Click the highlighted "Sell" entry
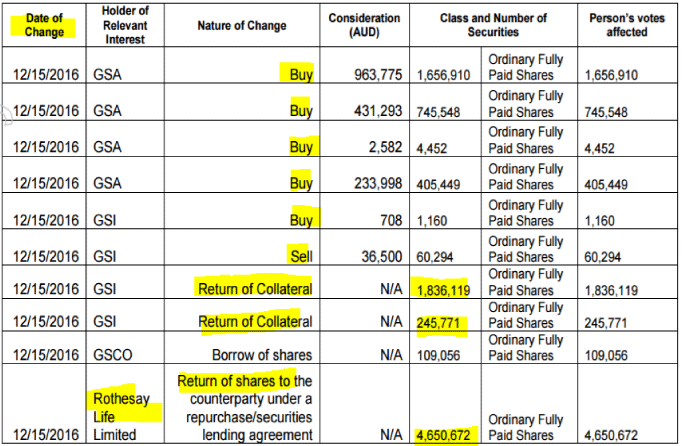Viewport: 682px width, 446px height. [299, 256]
